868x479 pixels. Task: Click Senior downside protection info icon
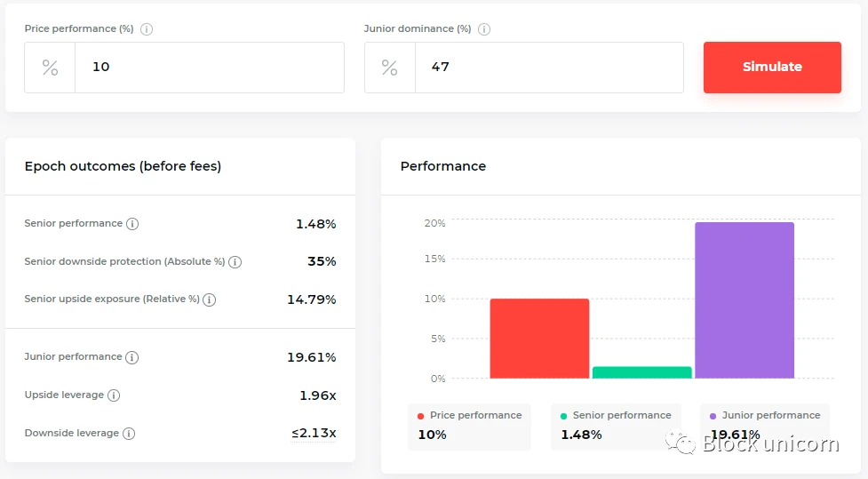pyautogui.click(x=235, y=262)
